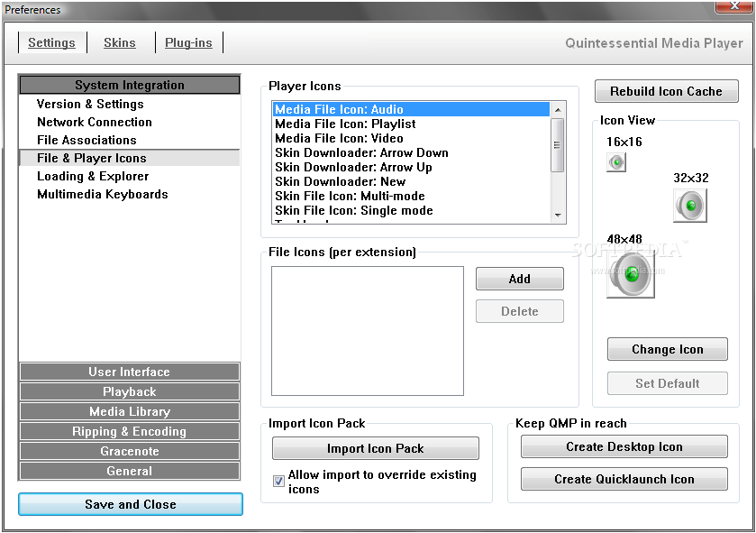The height and width of the screenshot is (533, 756).
Task: Expand the General section
Action: coord(130,471)
